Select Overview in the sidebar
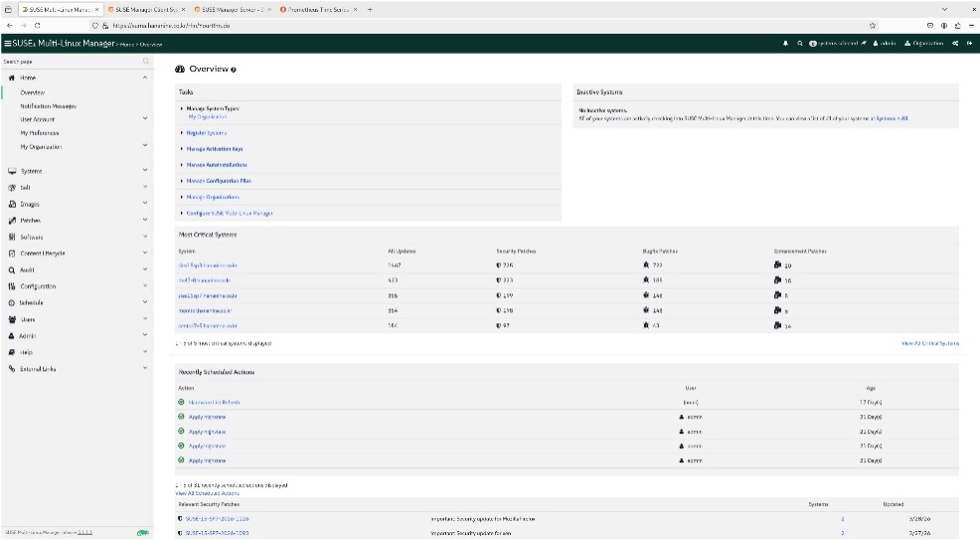 pyautogui.click(x=33, y=92)
